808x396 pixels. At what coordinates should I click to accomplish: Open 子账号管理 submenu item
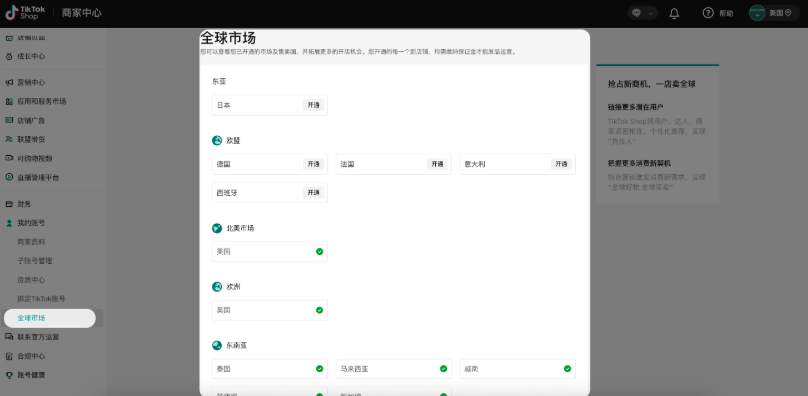35,261
